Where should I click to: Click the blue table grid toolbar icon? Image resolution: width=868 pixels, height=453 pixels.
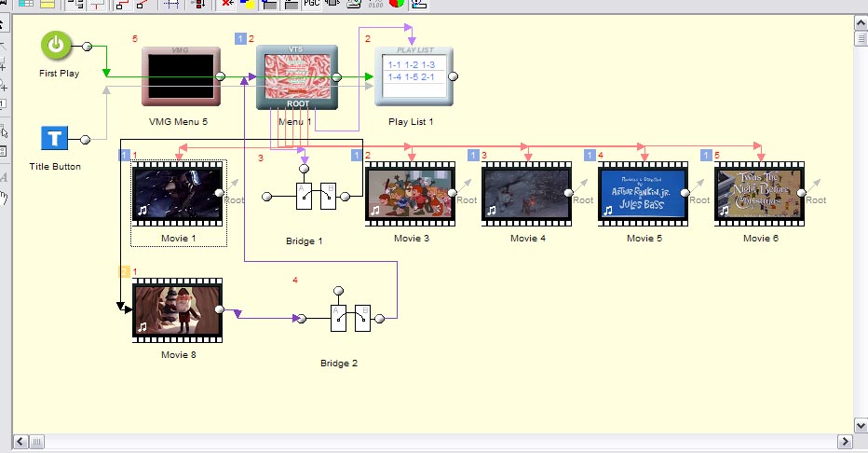[x=25, y=4]
